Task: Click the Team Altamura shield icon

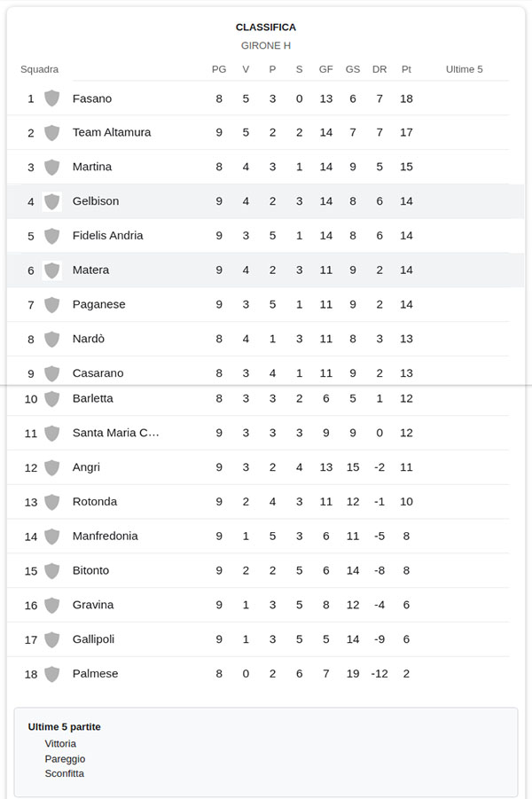Action: pos(52,132)
